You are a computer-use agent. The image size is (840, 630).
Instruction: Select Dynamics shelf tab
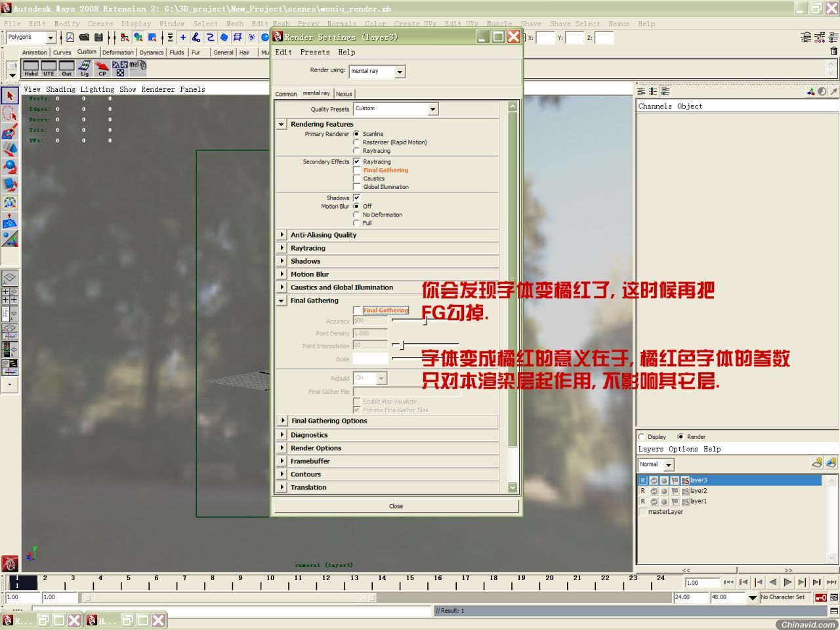point(151,52)
